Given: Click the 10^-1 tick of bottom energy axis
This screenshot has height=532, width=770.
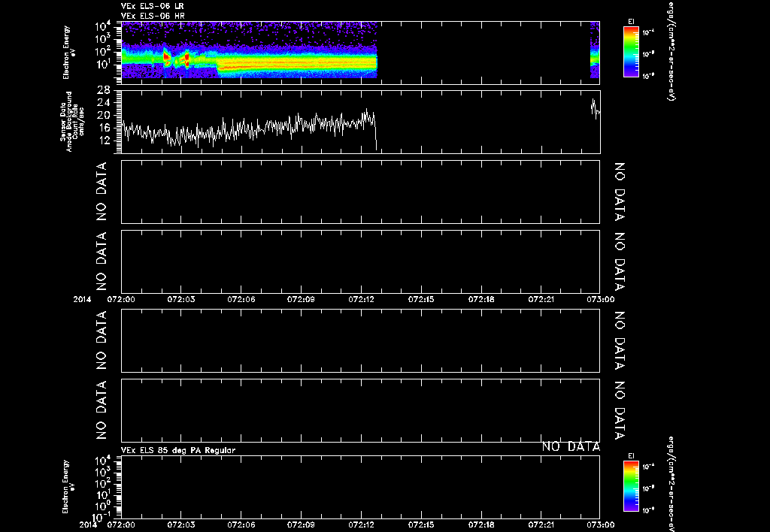Looking at the screenshot, I should click(x=101, y=518).
